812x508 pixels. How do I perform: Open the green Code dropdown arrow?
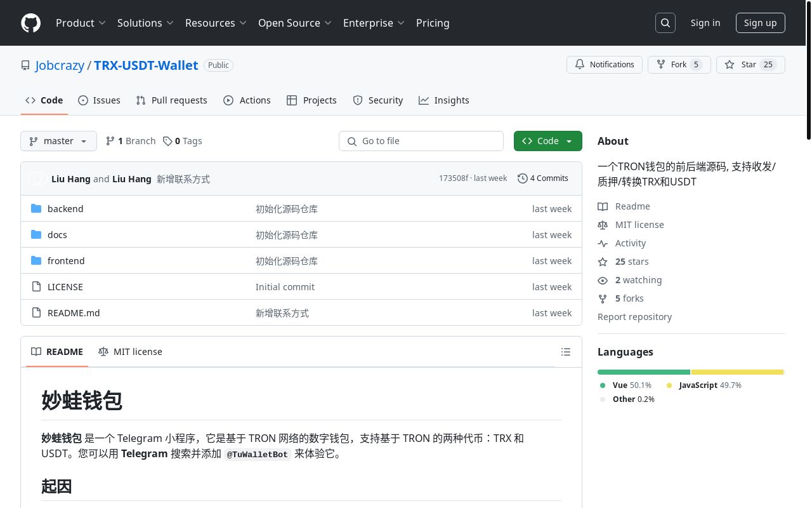tap(568, 141)
